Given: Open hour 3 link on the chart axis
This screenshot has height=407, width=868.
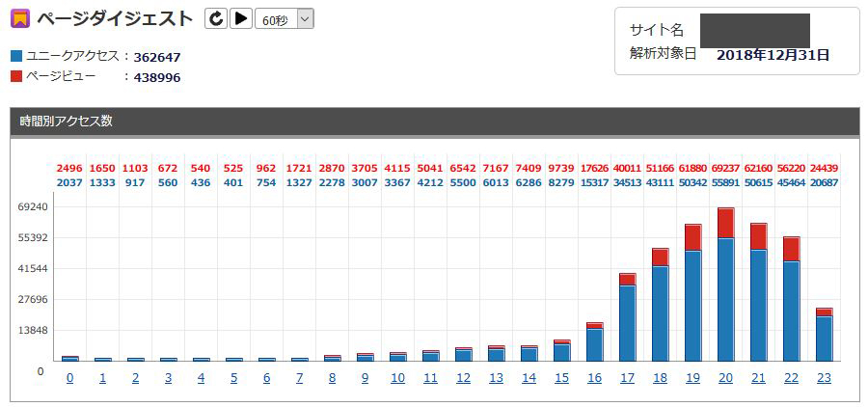Looking at the screenshot, I should (168, 378).
